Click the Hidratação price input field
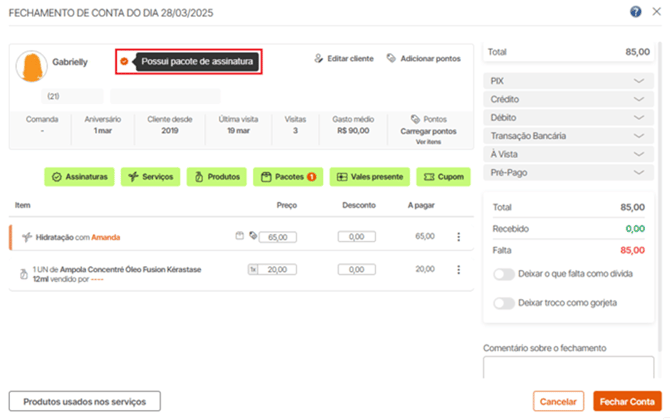This screenshot has width=670, height=420. point(282,237)
